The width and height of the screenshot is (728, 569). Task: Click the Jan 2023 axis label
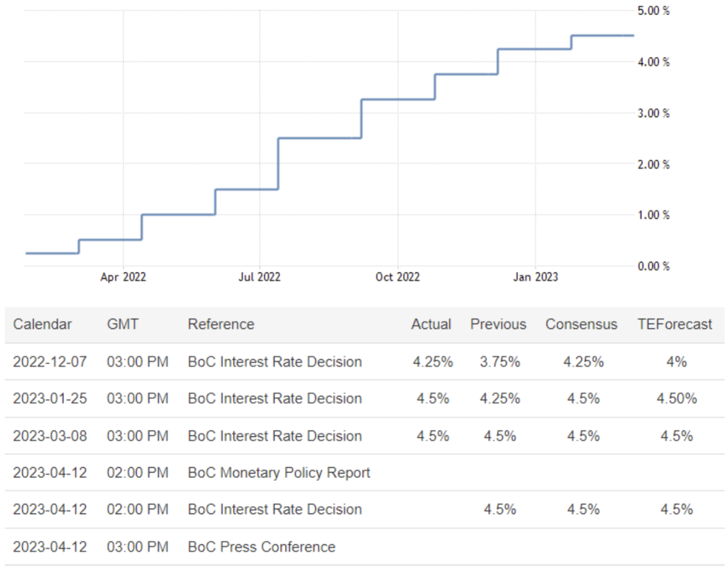tap(536, 277)
